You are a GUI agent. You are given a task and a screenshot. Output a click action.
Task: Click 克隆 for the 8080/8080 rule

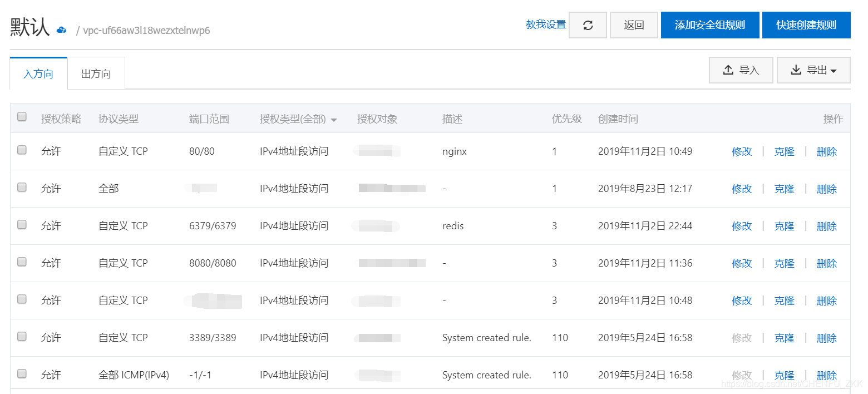tap(784, 263)
